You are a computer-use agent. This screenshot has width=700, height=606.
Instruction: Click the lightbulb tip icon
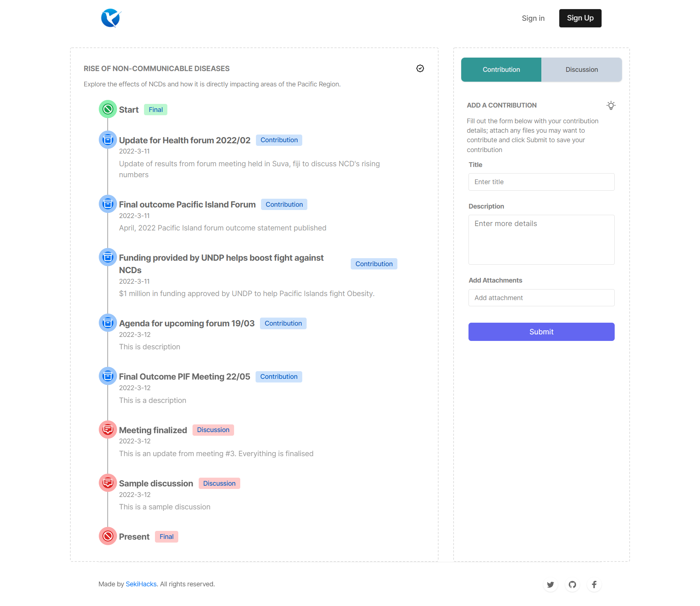tap(611, 105)
